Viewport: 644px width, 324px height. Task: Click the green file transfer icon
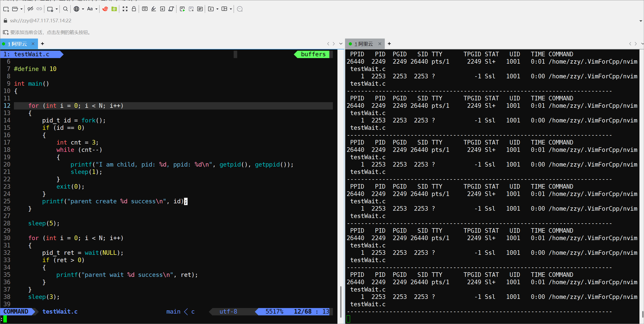click(114, 9)
